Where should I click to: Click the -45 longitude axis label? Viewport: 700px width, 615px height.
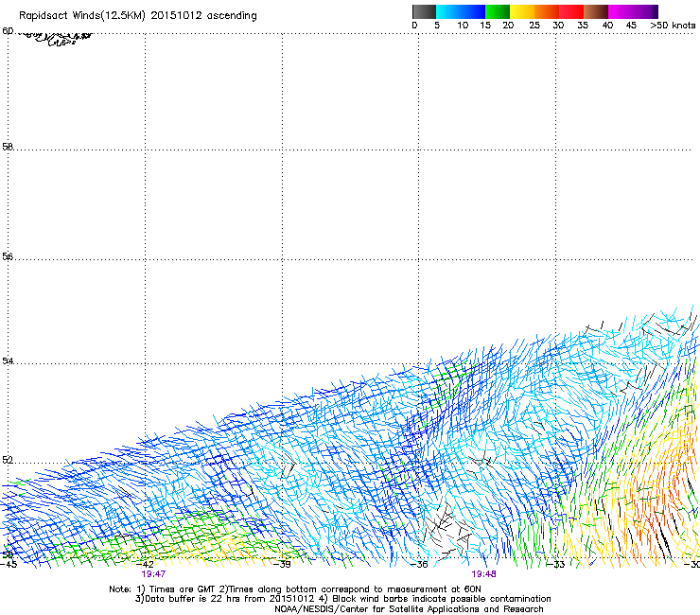pos(9,565)
